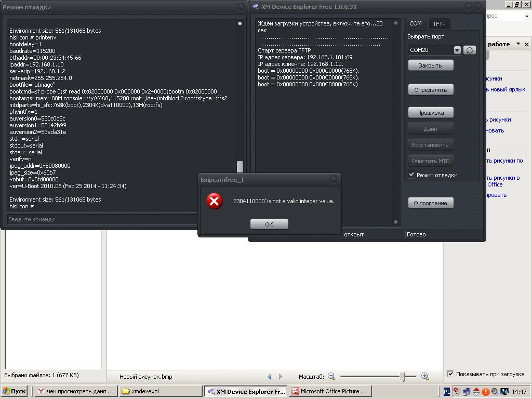Open the Windows 'Пуск' start menu
The width and height of the screenshot is (532, 399).
15,391
